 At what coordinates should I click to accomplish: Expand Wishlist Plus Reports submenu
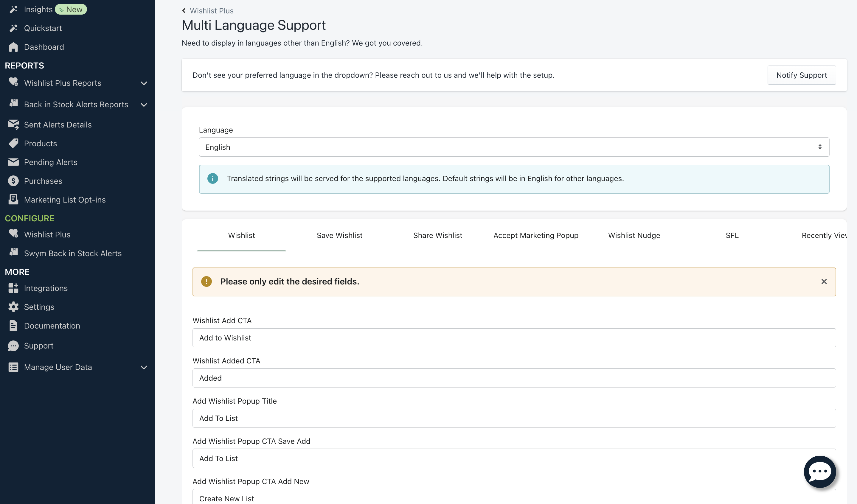144,83
